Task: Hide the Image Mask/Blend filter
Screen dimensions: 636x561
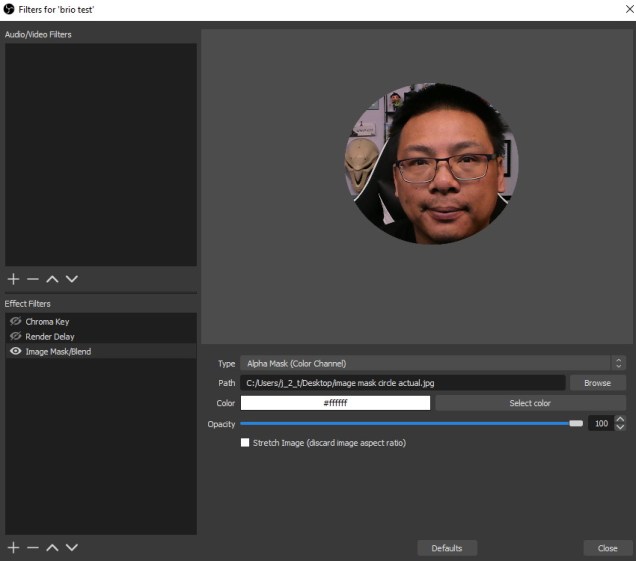Action: 15,352
